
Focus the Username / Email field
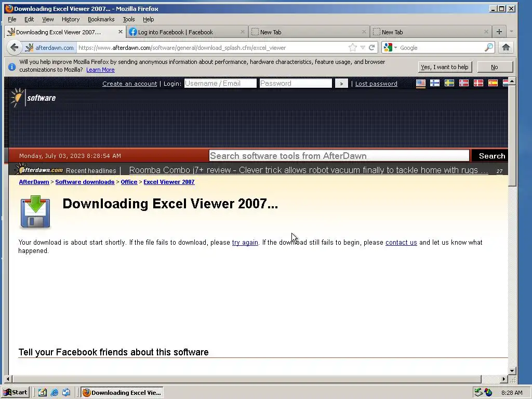click(x=220, y=84)
